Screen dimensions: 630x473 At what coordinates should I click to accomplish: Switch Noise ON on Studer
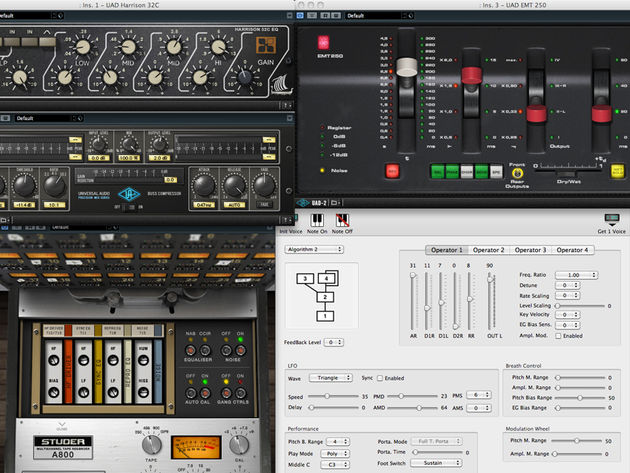pyautogui.click(x=241, y=350)
